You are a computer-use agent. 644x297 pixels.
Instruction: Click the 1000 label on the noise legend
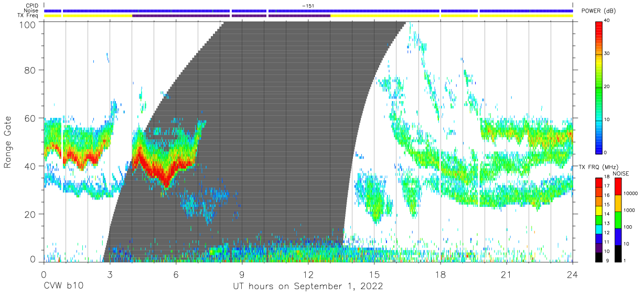[x=629, y=210]
